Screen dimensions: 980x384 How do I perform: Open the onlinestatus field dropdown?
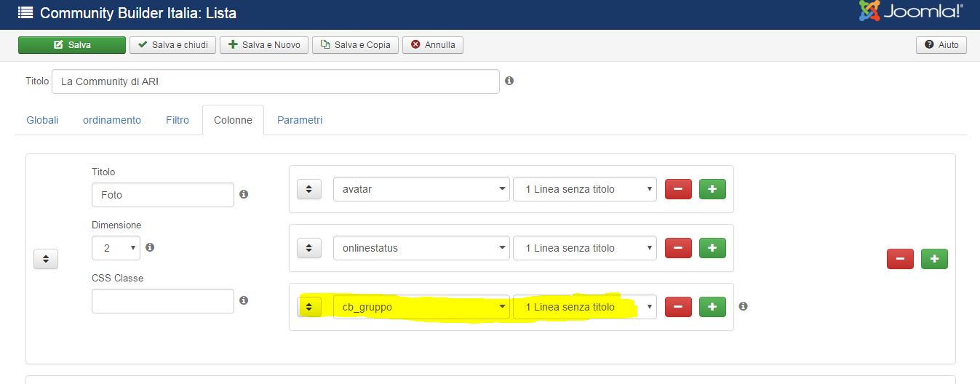click(x=421, y=248)
